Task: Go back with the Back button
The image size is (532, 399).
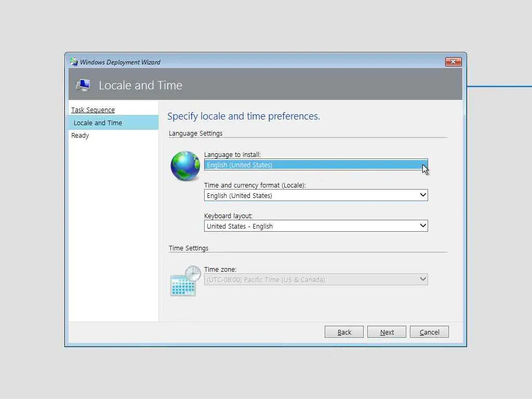Action: [x=344, y=332]
